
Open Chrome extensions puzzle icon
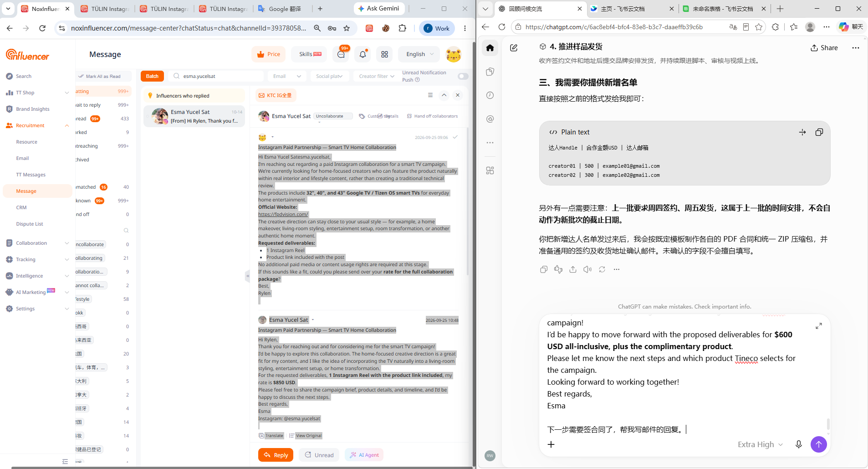click(403, 28)
